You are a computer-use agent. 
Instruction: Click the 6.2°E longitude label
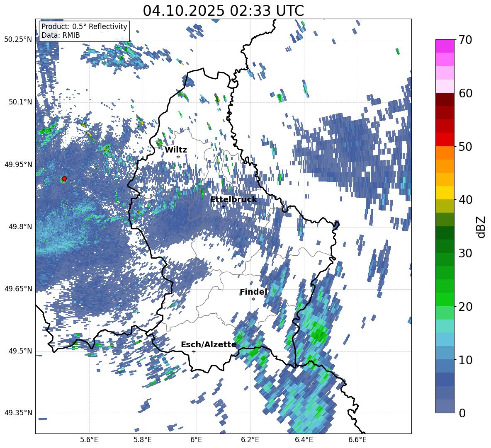250,440
